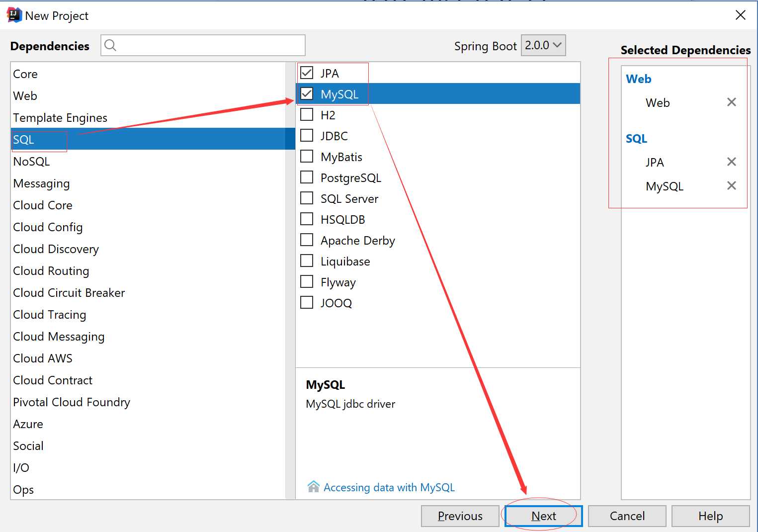Select the Core category

tap(148, 74)
